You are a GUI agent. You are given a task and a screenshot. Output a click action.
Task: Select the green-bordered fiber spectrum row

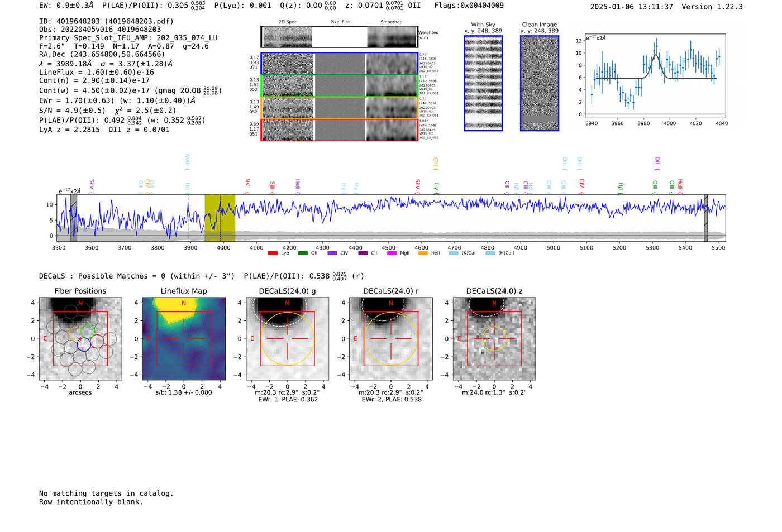[340, 86]
